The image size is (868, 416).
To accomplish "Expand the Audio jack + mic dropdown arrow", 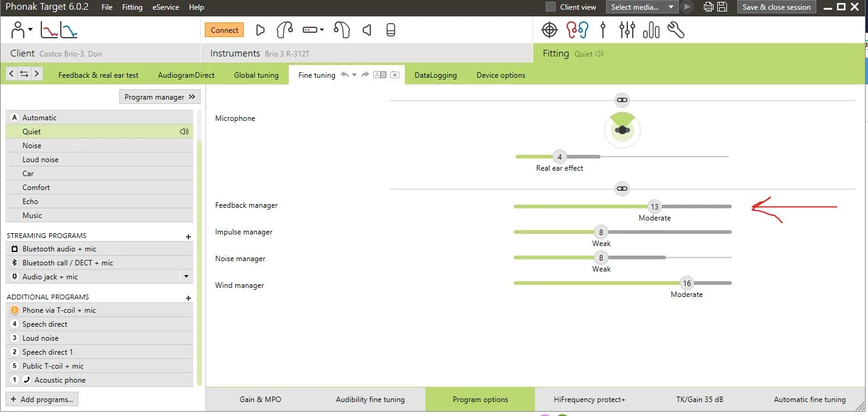I will pyautogui.click(x=186, y=277).
